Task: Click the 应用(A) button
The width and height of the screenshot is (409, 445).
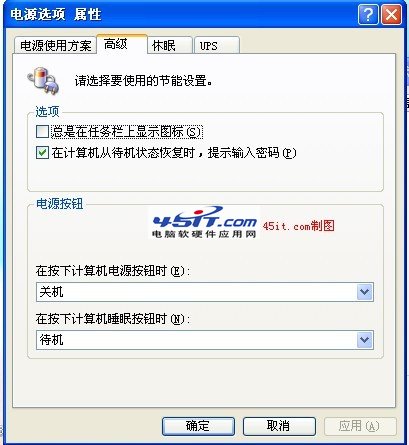Action: point(360,426)
